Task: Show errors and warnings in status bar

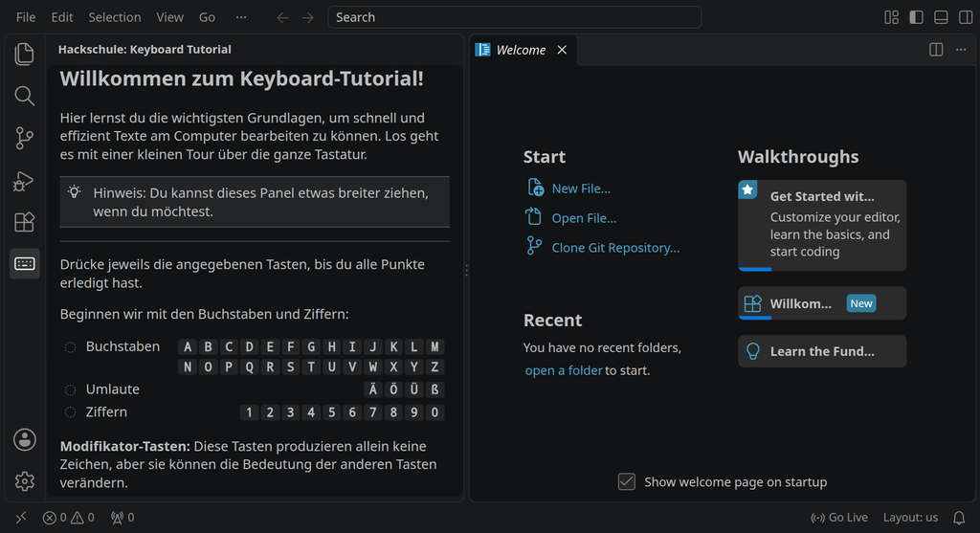Action: point(68,518)
